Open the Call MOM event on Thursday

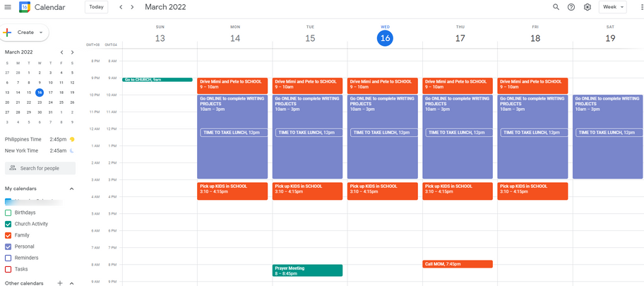457,264
